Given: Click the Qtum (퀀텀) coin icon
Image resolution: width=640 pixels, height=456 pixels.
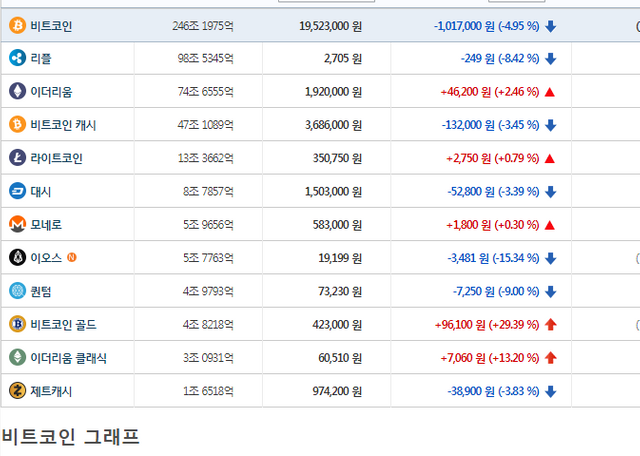Looking at the screenshot, I should tap(17, 291).
